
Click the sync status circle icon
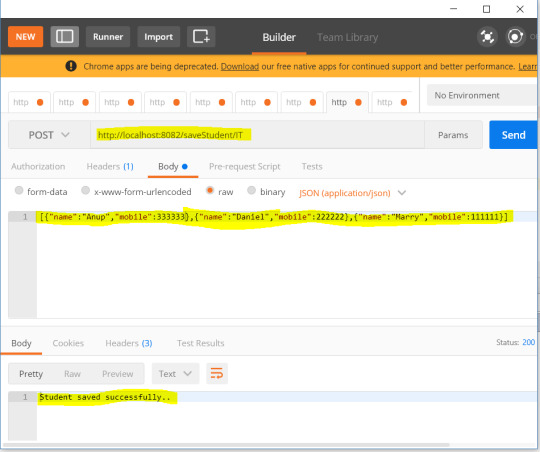515,37
